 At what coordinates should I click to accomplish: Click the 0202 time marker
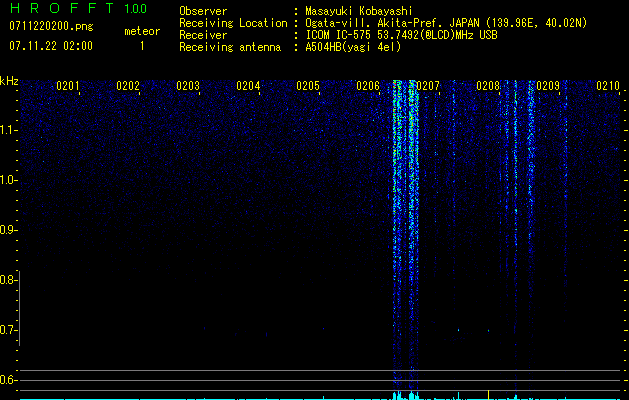(128, 86)
